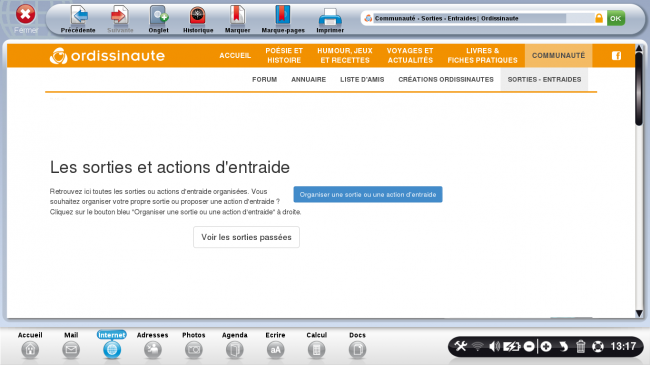This screenshot has width=650, height=365.
Task: Click the heading Les sorties et actions d'entraide
Action: tap(170, 168)
